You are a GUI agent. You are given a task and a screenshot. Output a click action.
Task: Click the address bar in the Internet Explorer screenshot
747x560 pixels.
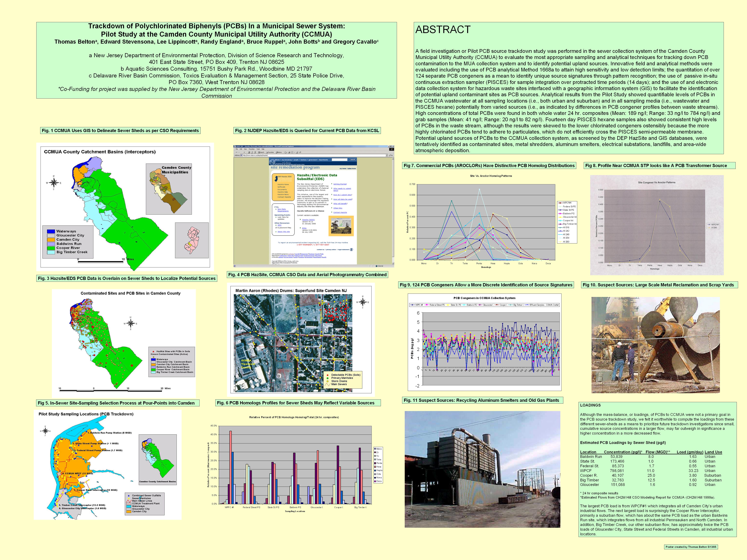[x=314, y=155]
